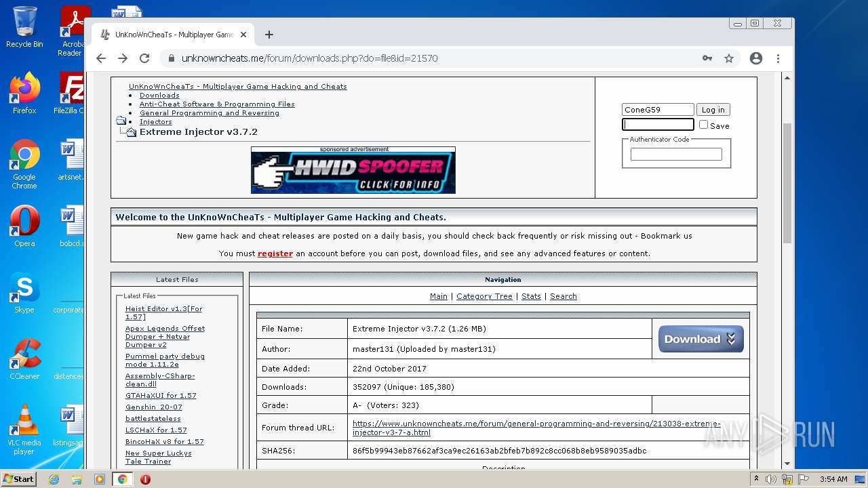Open the Windows Start menu
Image resolution: width=868 pixels, height=488 pixels.
(x=18, y=479)
